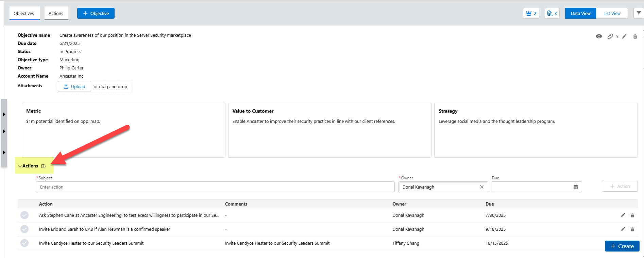The image size is (644, 258).
Task: Toggle objective visibility eye icon
Action: (x=599, y=36)
